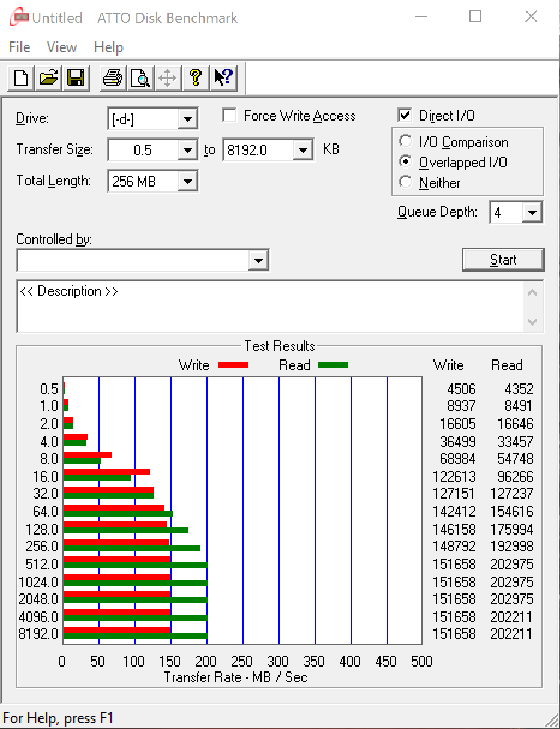Click write value 122613
560x729 pixels.
click(454, 476)
